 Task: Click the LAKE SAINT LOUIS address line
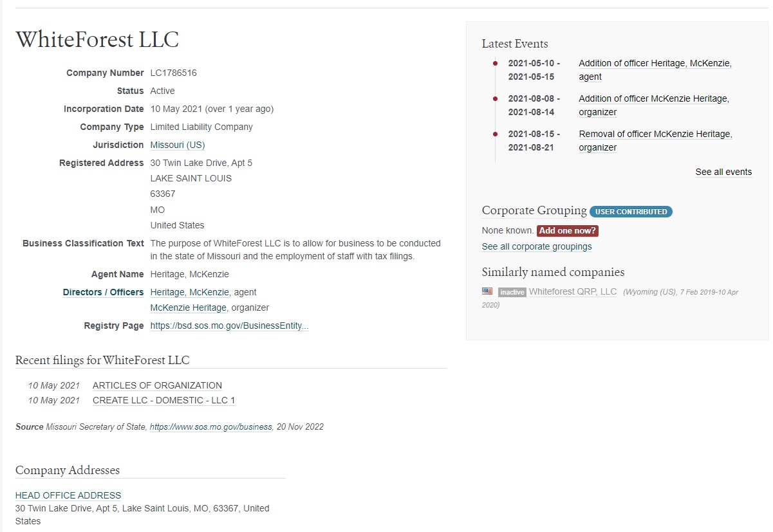point(191,178)
